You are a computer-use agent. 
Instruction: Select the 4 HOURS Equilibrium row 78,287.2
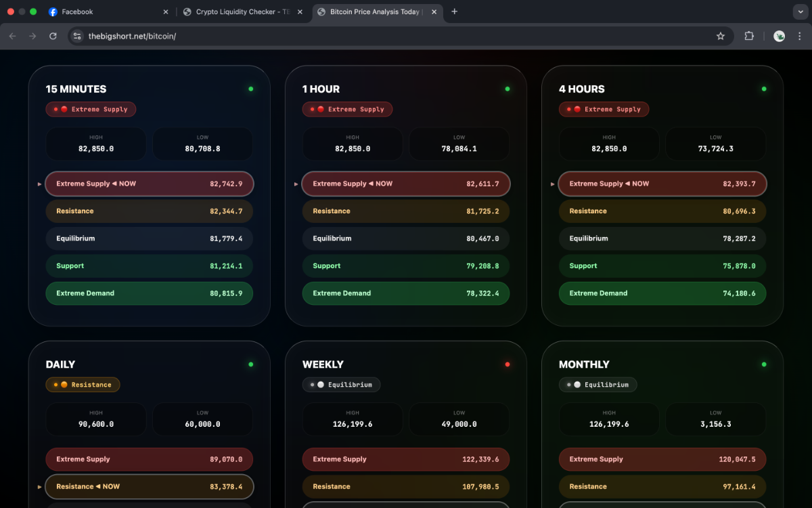(662, 238)
